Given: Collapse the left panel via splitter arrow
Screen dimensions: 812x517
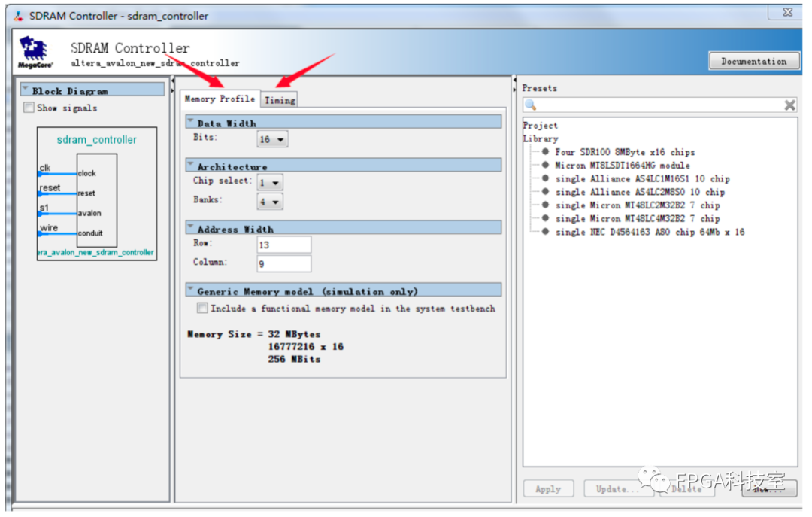Looking at the screenshot, I should pos(172,81).
